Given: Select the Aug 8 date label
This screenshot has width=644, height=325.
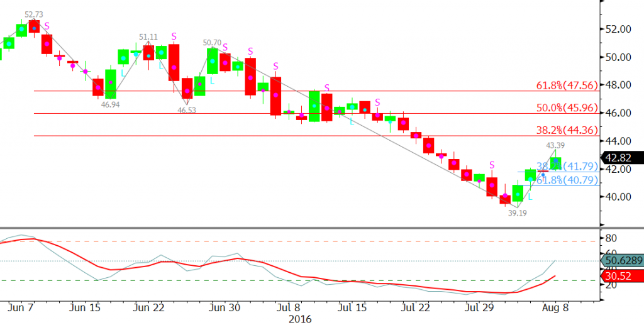Looking at the screenshot, I should [555, 308].
